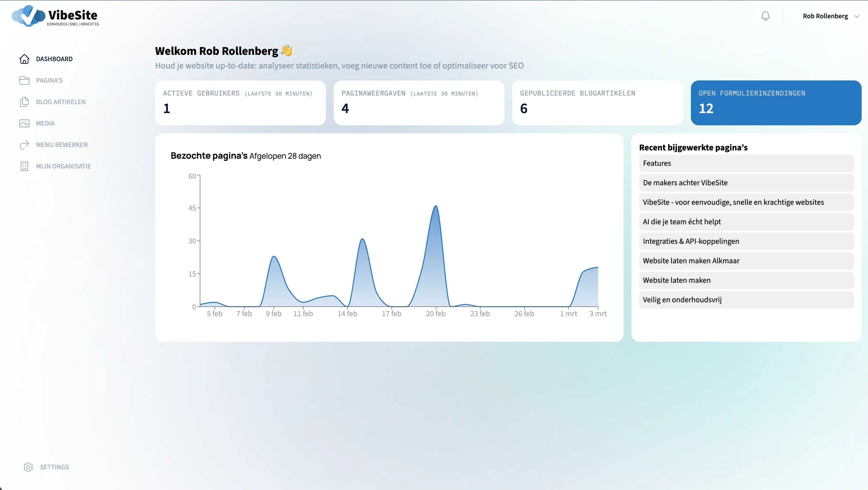Click the Dashboard home icon
The height and width of the screenshot is (490, 868).
click(24, 59)
